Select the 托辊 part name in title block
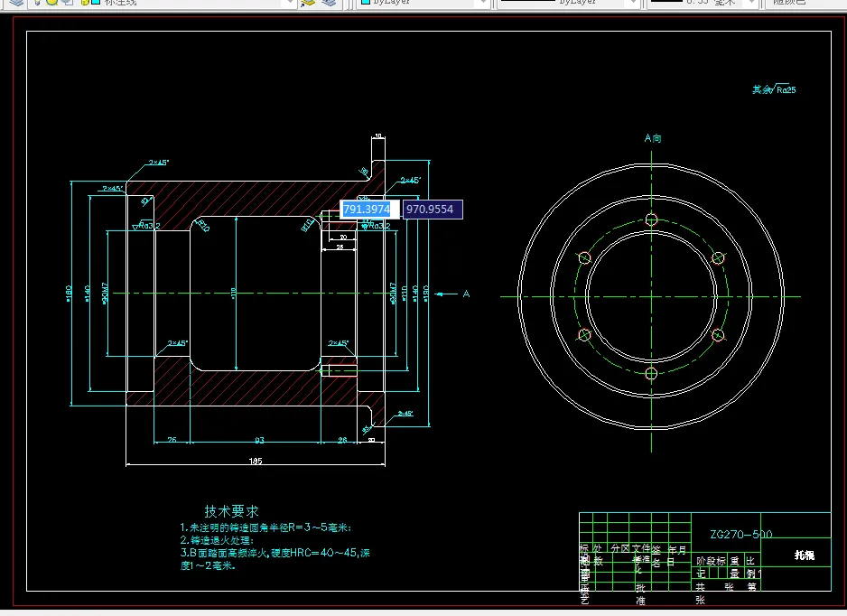The height and width of the screenshot is (616, 847). (805, 555)
